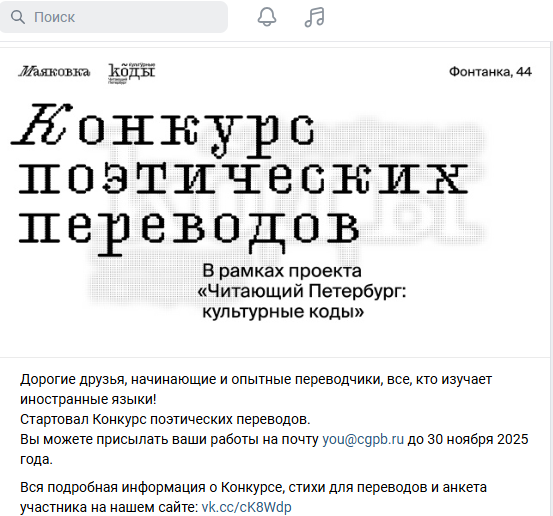
Task: Click the Вся подробная информация paragraph
Action: [x=253, y=497]
